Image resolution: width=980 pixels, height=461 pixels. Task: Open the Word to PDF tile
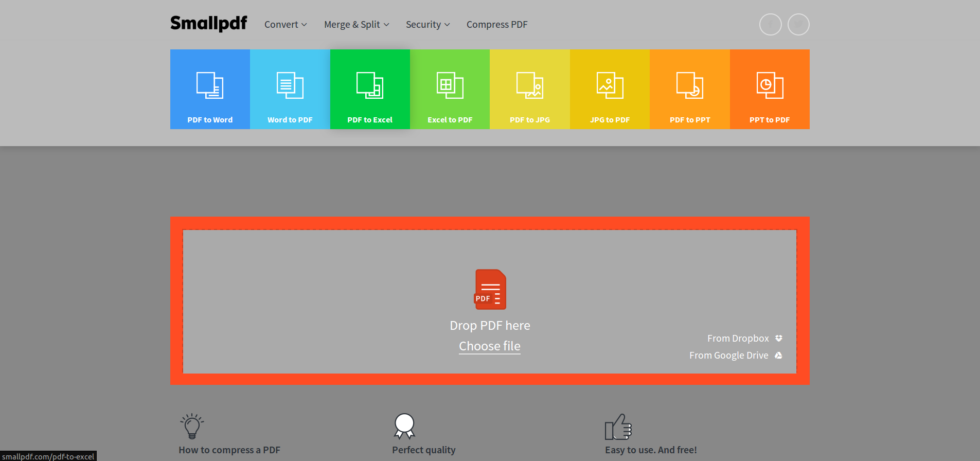coord(290,89)
